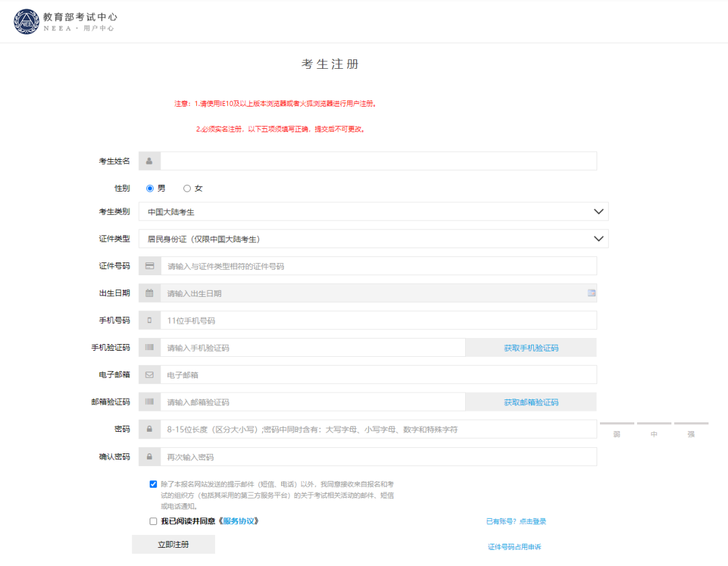This screenshot has width=728, height=566.
Task: Click the 弱 password strength indicator
Action: point(617,434)
